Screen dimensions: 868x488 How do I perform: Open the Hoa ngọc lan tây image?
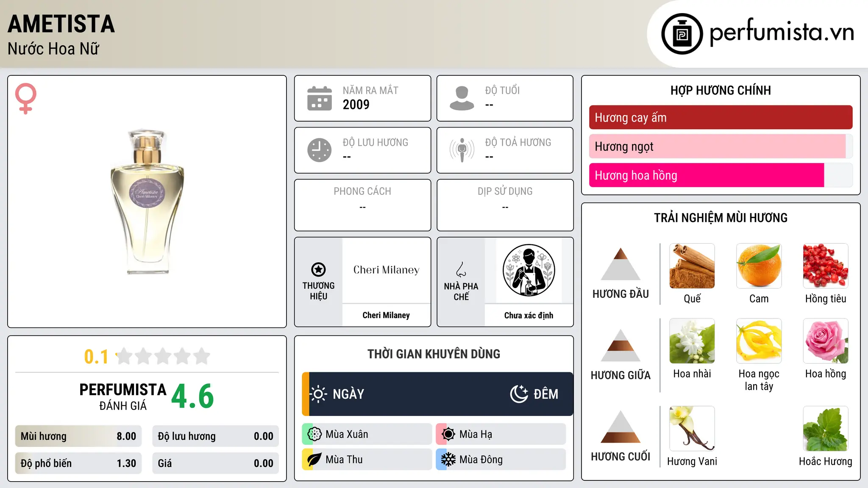[x=759, y=341]
